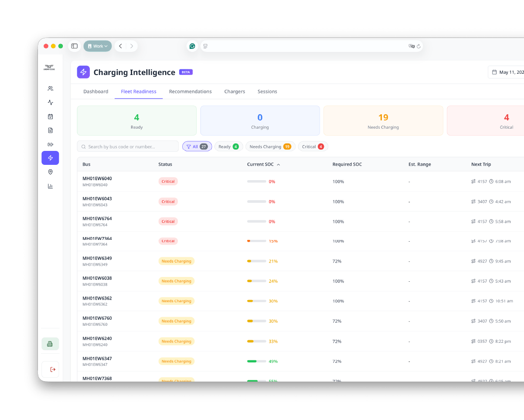Open the map location pin sidebar icon
Screen dimensions: 524x420
(x=50, y=172)
